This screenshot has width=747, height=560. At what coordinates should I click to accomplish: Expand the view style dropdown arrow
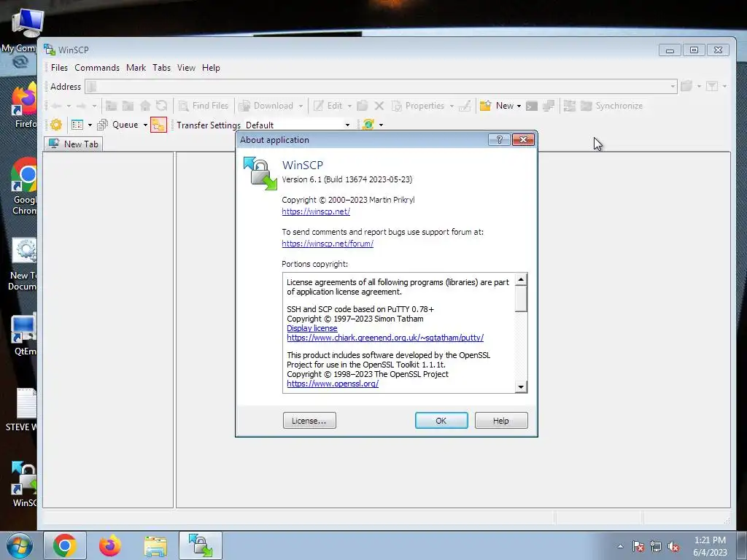90,125
